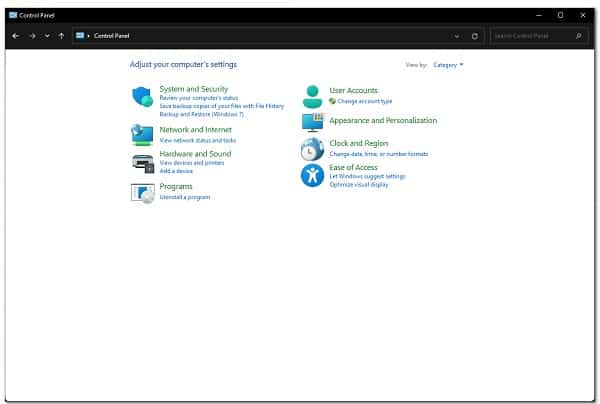Go up one level with up arrow
The image size is (600, 404).
click(x=61, y=36)
